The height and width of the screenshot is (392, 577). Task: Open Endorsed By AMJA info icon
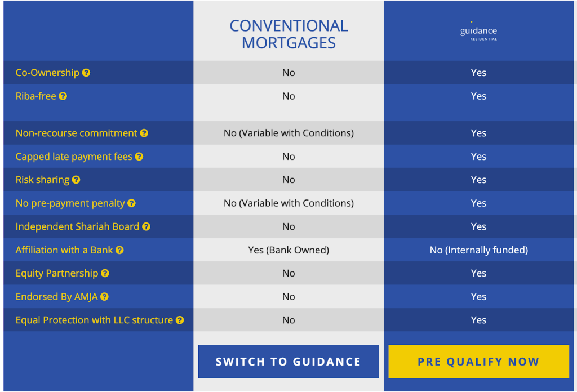104,297
